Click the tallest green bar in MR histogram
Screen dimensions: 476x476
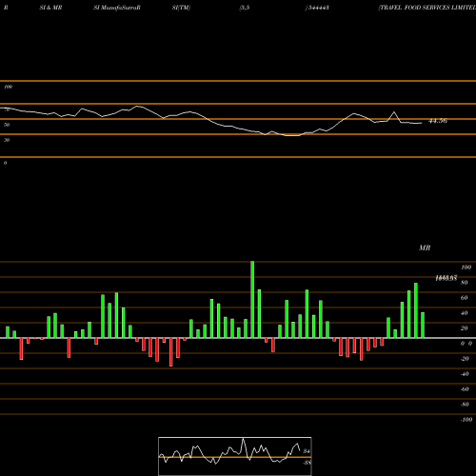coord(252,300)
